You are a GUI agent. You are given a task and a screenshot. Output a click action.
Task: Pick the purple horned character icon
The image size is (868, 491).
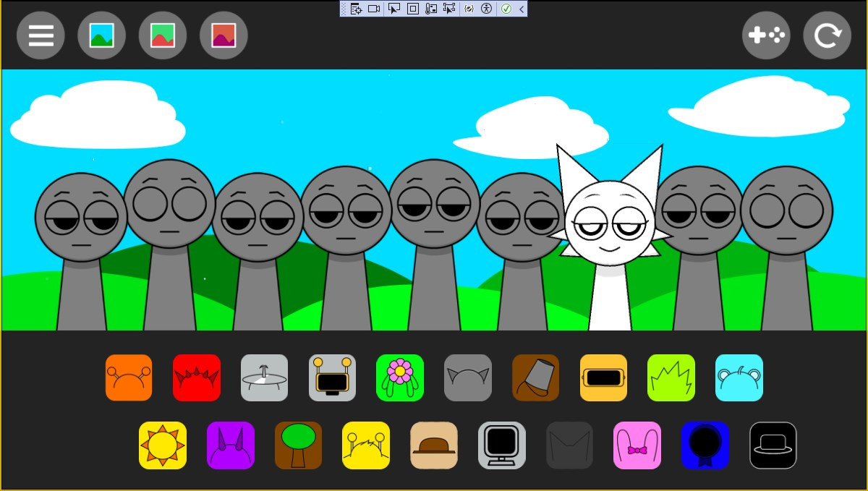(231, 445)
